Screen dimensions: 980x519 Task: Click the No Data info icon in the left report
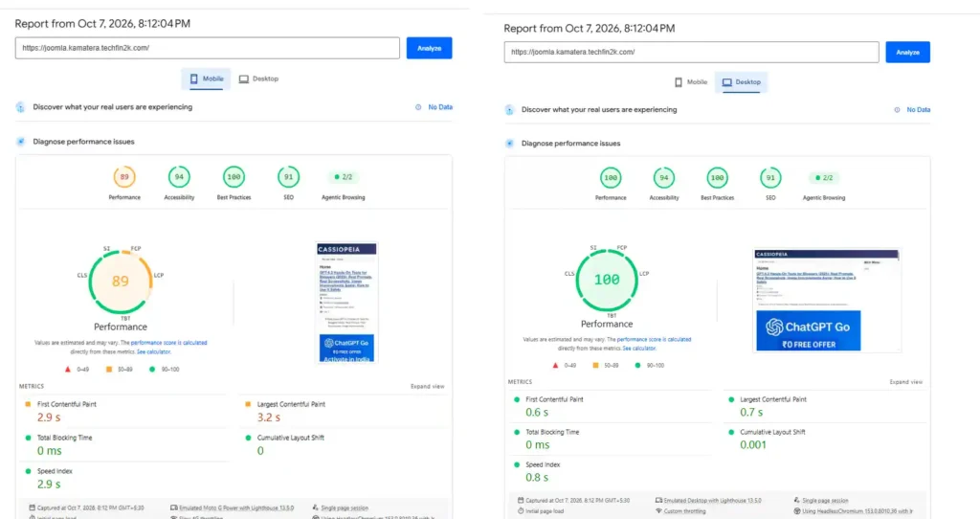pyautogui.click(x=418, y=107)
